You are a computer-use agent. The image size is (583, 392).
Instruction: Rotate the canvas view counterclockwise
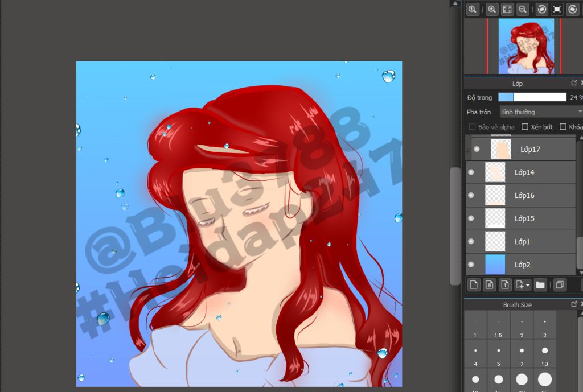coord(542,9)
